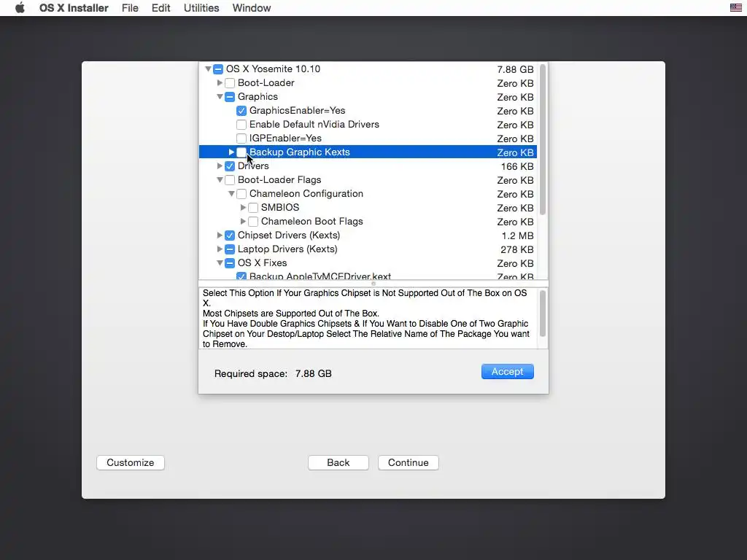Check the SMBIOS checkbox
The height and width of the screenshot is (560, 747).
pos(253,208)
